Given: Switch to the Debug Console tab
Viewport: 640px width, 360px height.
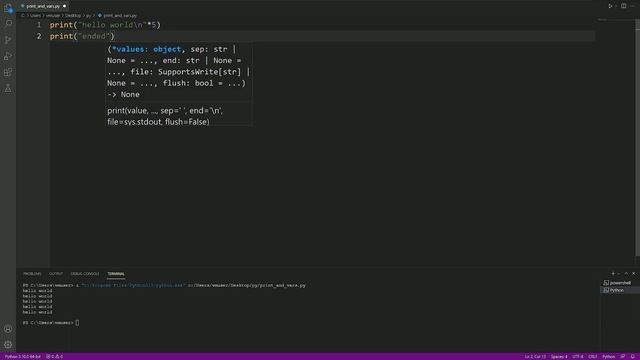Looking at the screenshot, I should 85,274.
